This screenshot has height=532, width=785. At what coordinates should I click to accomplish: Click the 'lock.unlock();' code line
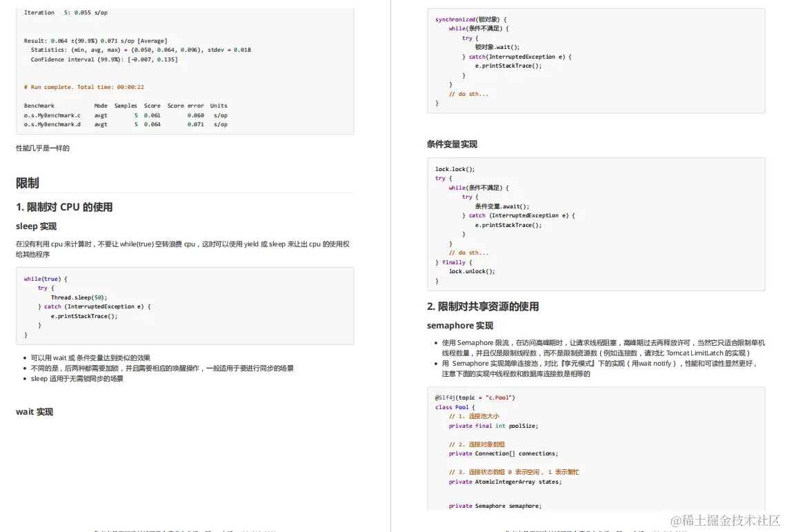[472, 271]
